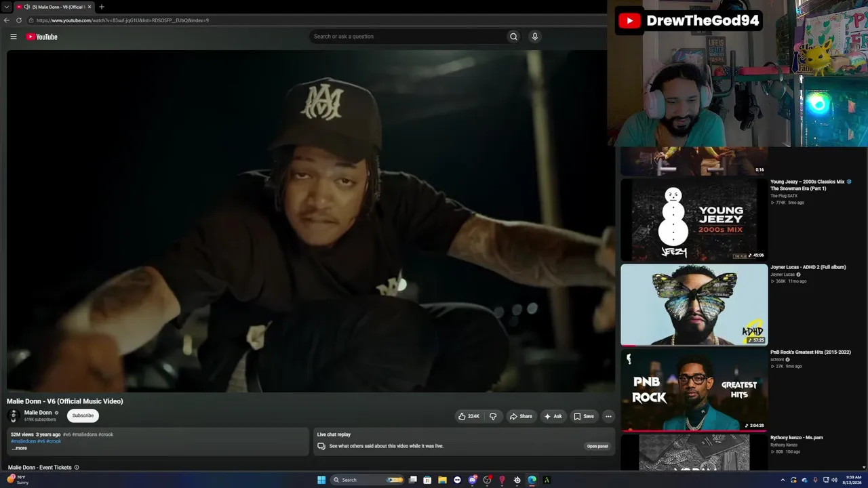The height and width of the screenshot is (488, 868).
Task: Start voice search with the microphone
Action: click(535, 37)
